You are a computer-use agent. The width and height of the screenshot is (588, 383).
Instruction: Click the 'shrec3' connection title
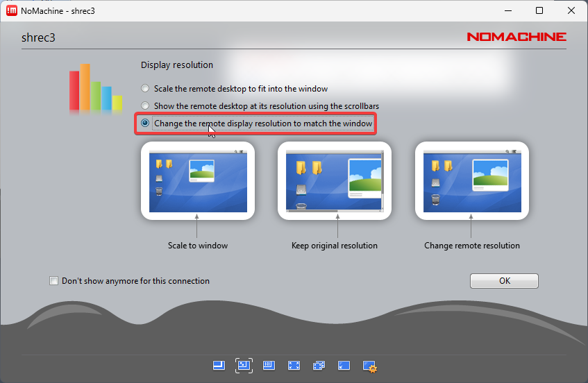(x=38, y=37)
